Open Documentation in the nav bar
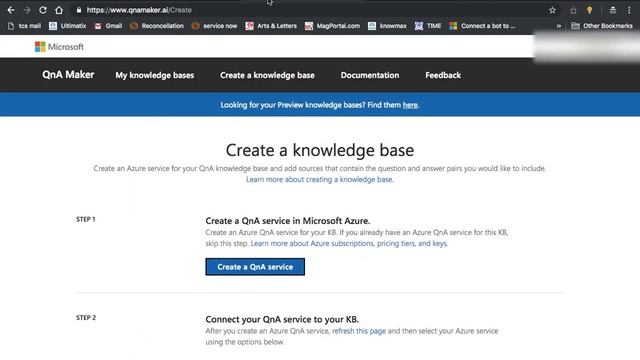Screen dimensions: 640x360 370,75
